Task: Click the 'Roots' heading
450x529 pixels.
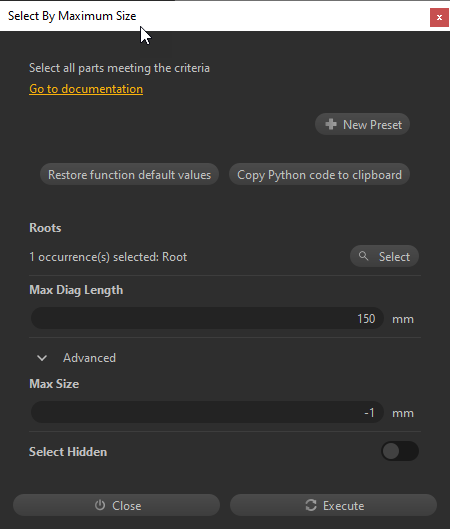Action: point(45,228)
